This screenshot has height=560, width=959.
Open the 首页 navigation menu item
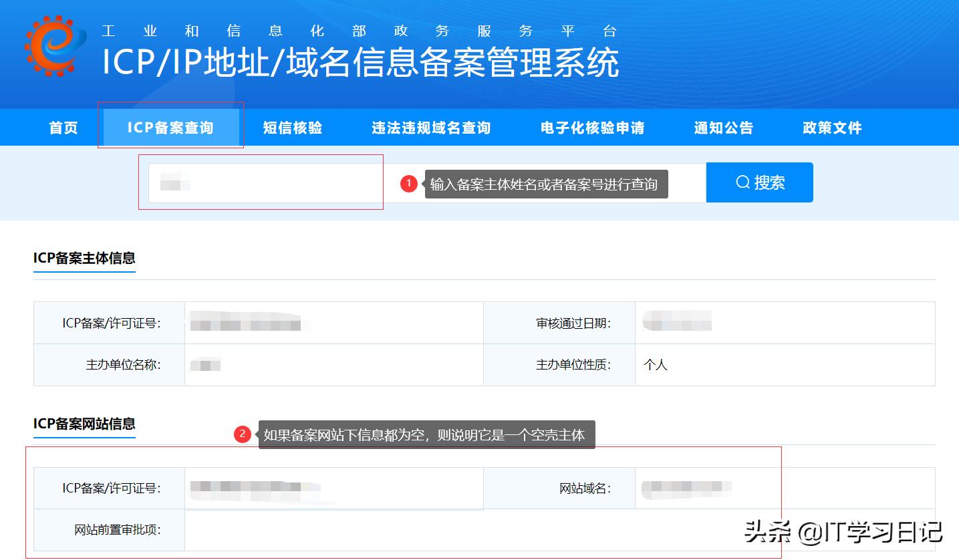pyautogui.click(x=62, y=127)
